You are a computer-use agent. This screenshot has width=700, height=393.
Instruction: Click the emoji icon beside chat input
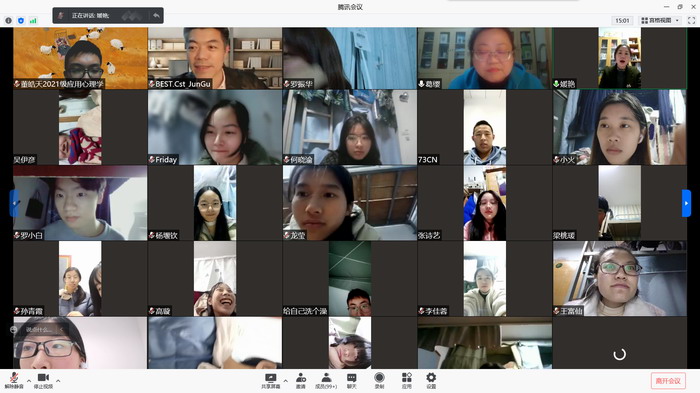tap(13, 330)
